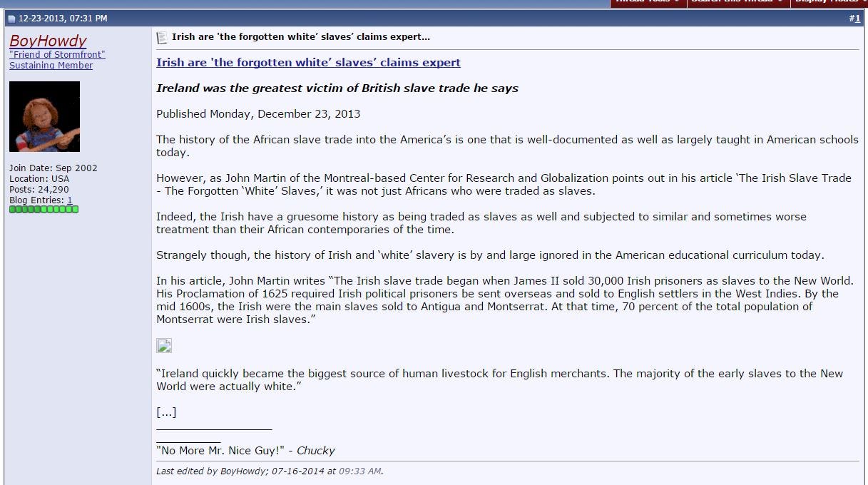This screenshot has width=868, height=485.
Task: Click the green reputation bar under Blog Entries
Action: 44,210
